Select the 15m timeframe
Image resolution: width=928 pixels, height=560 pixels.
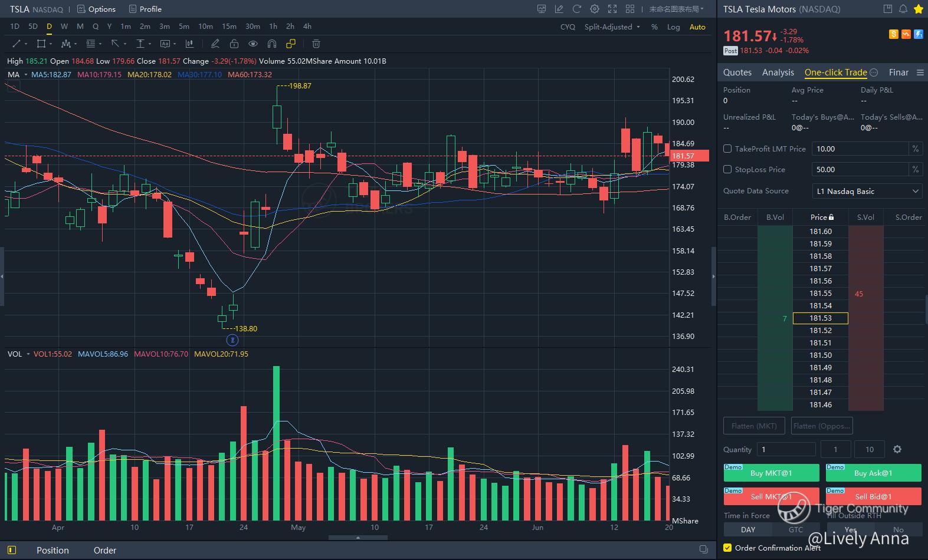(229, 27)
